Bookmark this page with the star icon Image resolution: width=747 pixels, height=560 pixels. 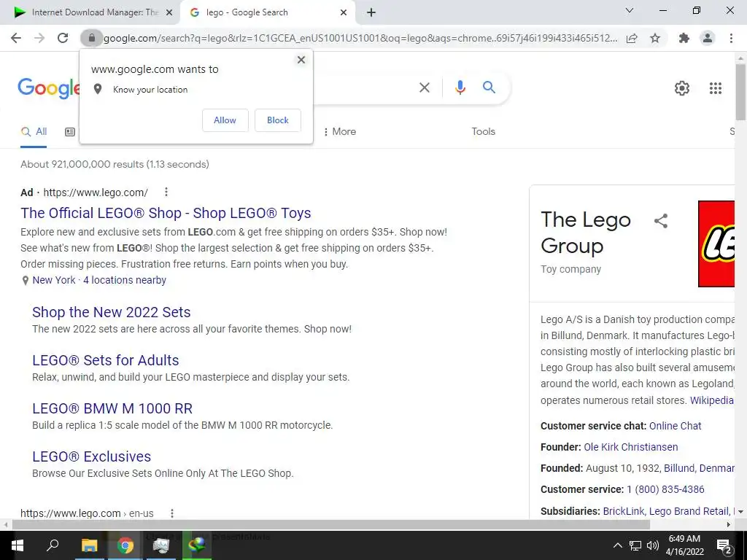point(655,38)
